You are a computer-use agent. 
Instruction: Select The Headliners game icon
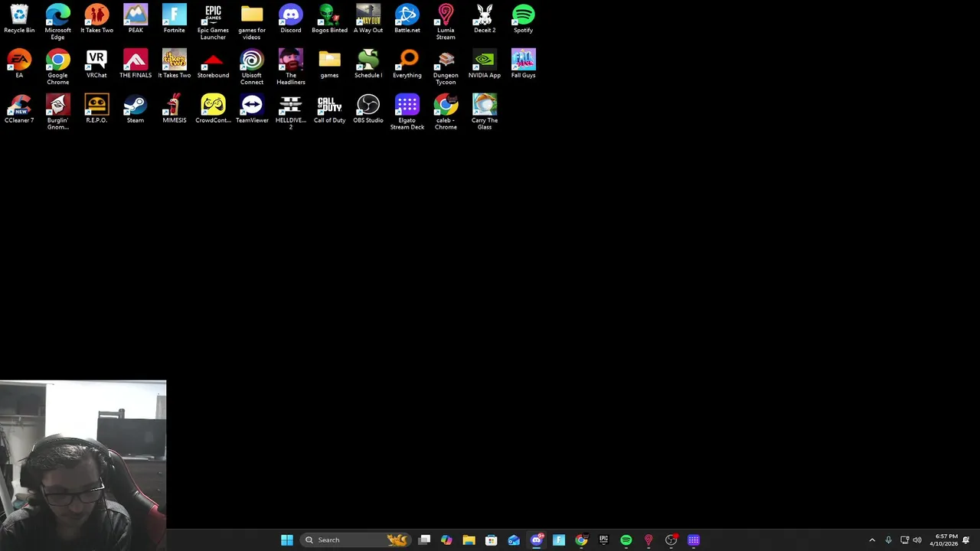pos(291,67)
